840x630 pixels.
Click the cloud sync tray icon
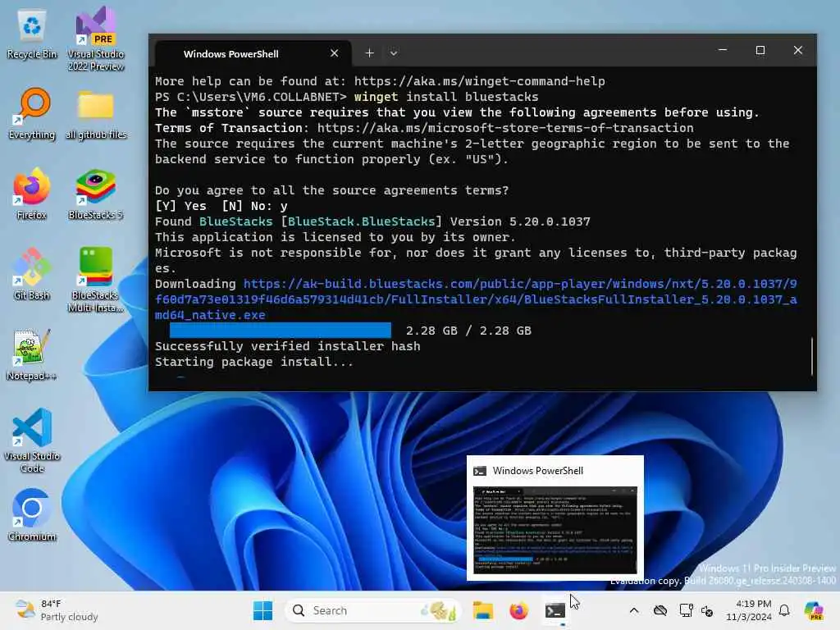tap(660, 610)
